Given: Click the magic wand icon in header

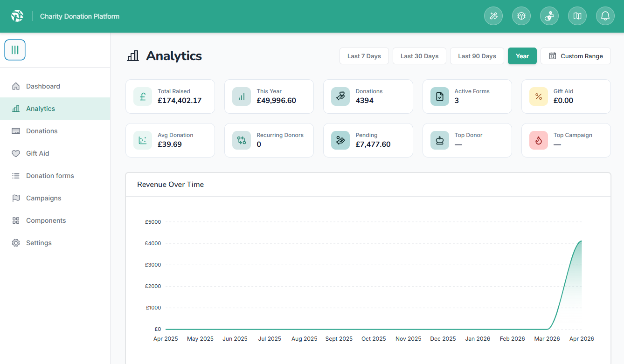Looking at the screenshot, I should 493,16.
